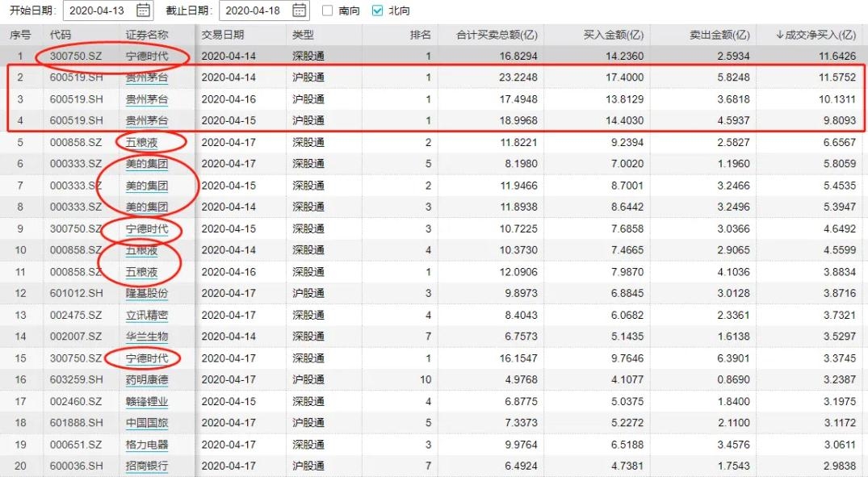Open 招商银行 stock link

[x=147, y=466]
